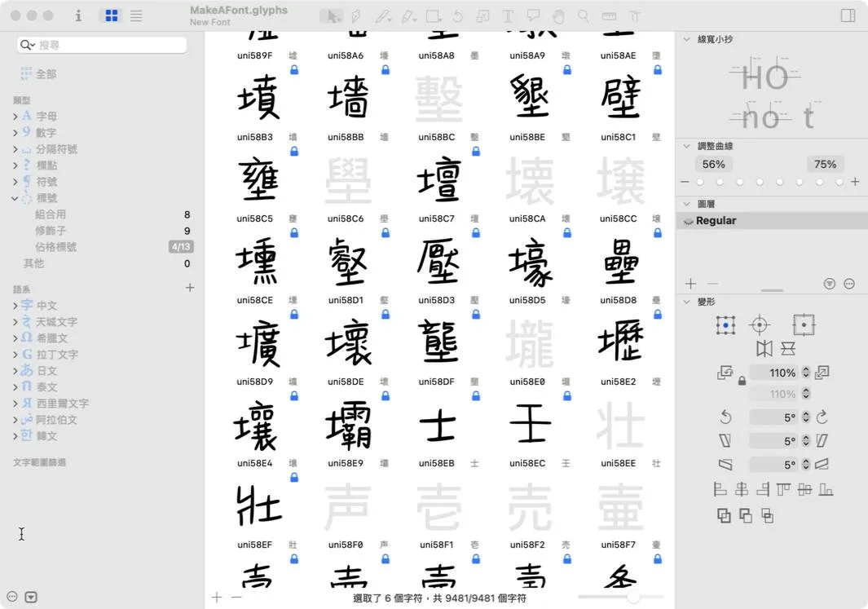Click the 75% curve adjustment value
The image size is (868, 609).
coord(825,164)
